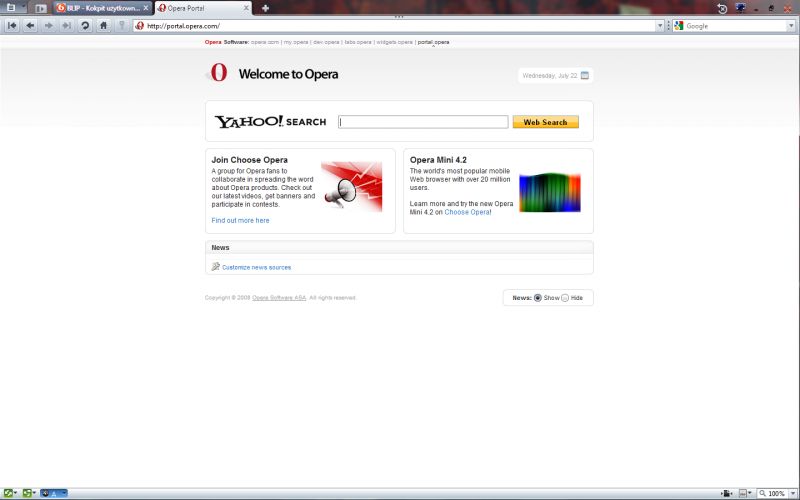This screenshot has width=800, height=500.
Task: Reload the page with the Reload button
Action: coord(85,26)
